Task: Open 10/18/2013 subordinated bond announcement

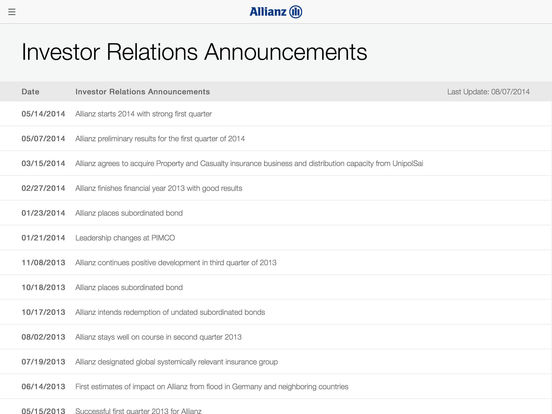Action: coord(276,287)
